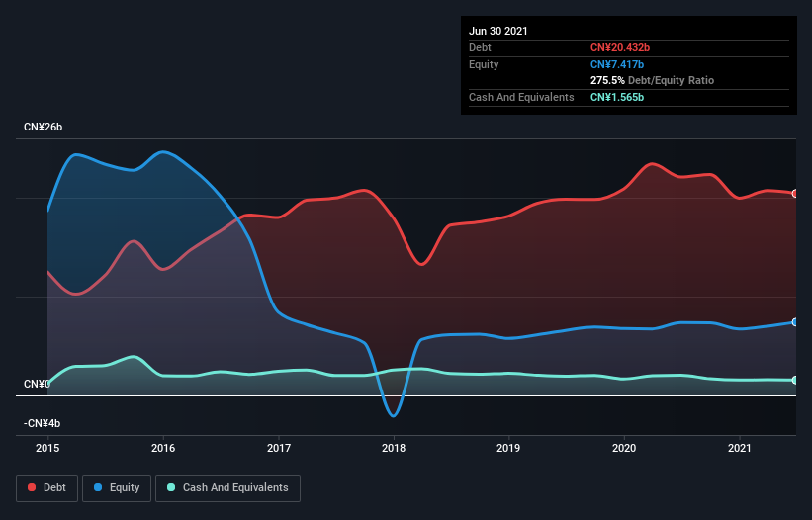Click the CN¥20.432b debt value
Screen dimensions: 812x520
[x=620, y=47]
